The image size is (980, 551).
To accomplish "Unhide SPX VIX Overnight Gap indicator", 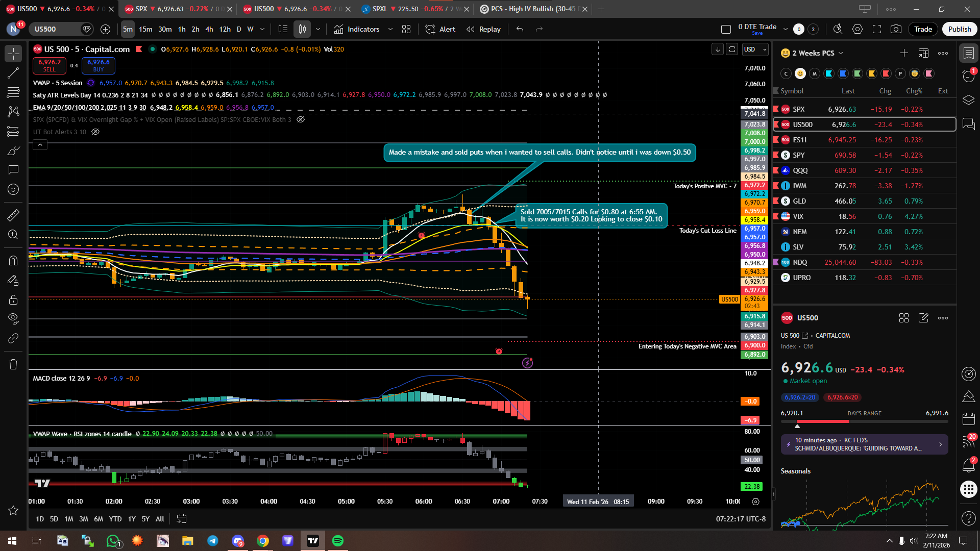I will click(301, 119).
